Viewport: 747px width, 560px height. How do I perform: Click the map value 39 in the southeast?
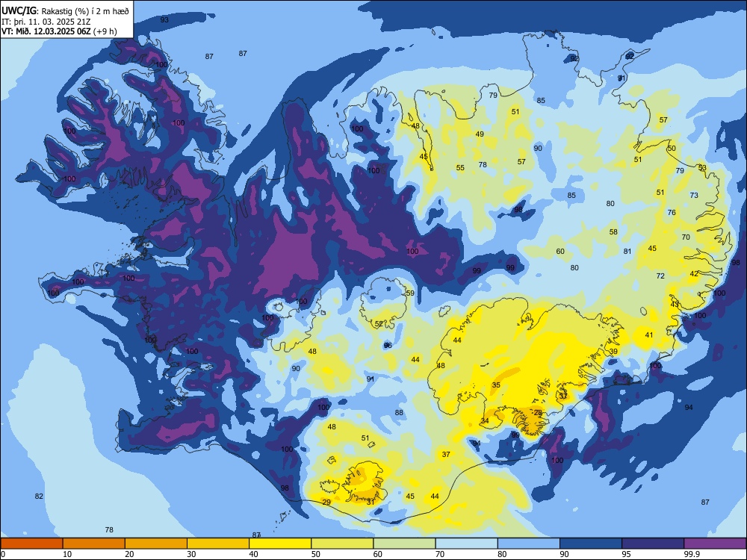coord(613,352)
